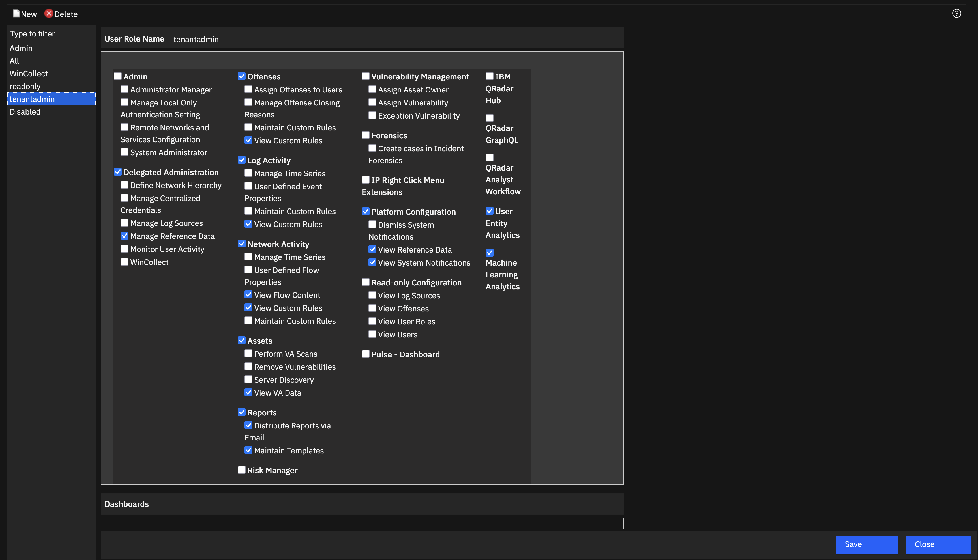Disable User Entity Analytics checkbox
Screen dimensions: 978x560
pos(489,211)
